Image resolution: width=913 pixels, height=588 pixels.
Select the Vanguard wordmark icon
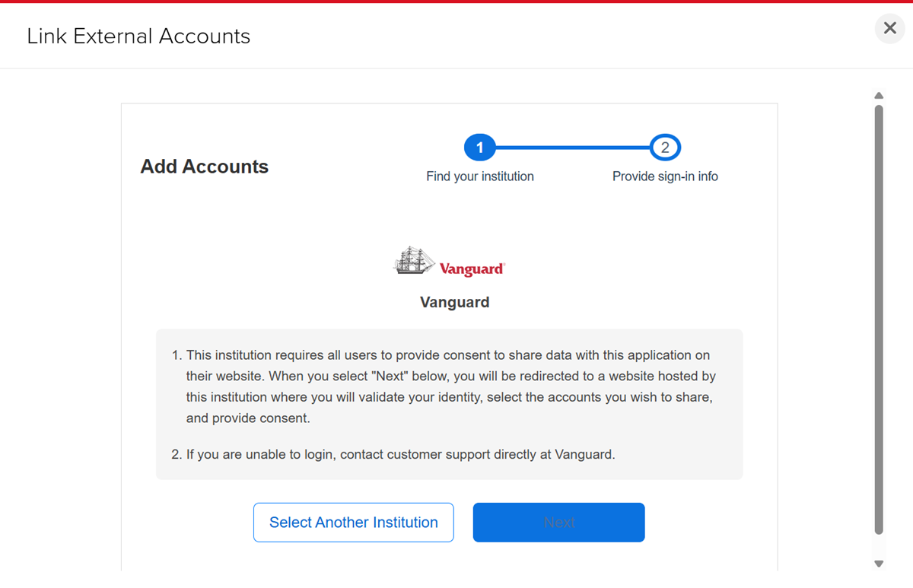click(x=472, y=267)
